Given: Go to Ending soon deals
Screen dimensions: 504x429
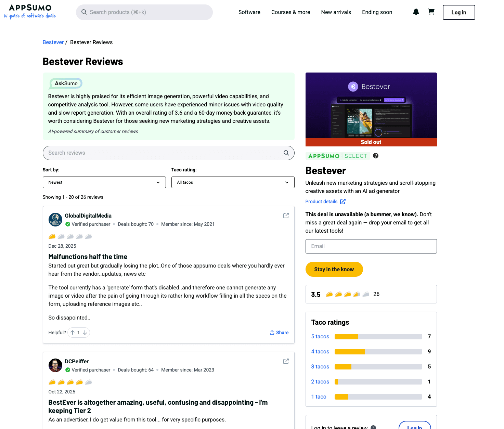Looking at the screenshot, I should (377, 12).
